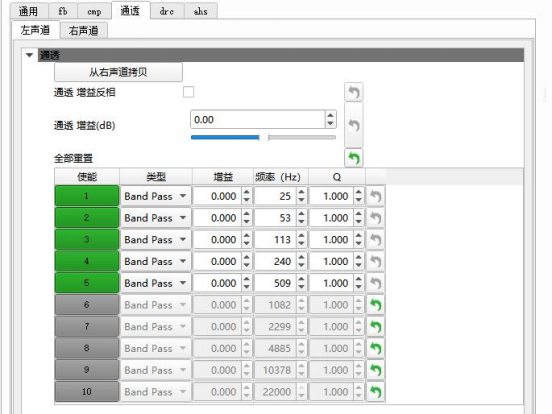Reset band 7 row with green undo icon
Viewport: 552px width, 414px height.
(x=376, y=327)
